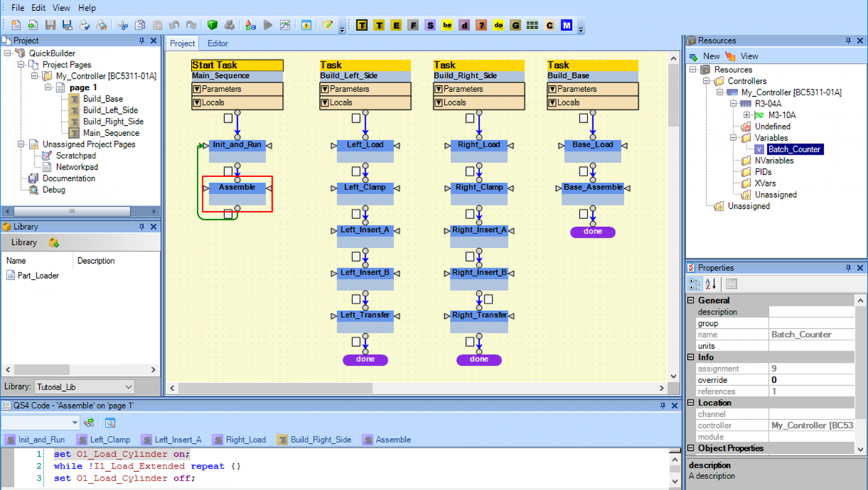Toggle the checkbox above Left_Load step
This screenshot has height=490, width=868.
point(356,118)
